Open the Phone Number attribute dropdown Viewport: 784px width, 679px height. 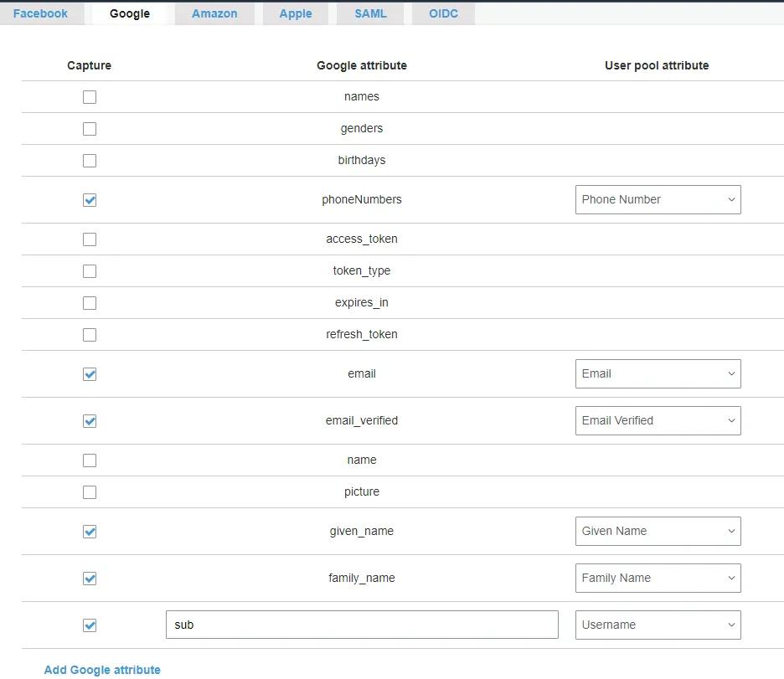click(658, 200)
